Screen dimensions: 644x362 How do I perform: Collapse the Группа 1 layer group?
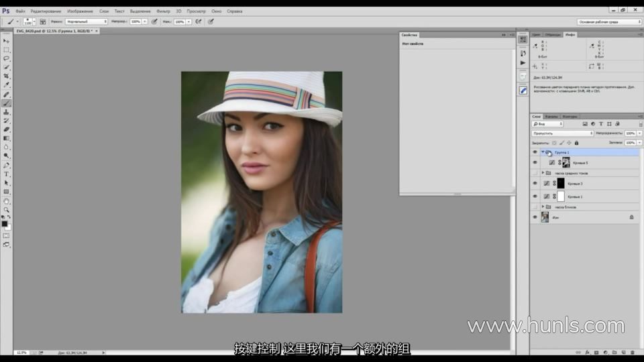(x=542, y=152)
